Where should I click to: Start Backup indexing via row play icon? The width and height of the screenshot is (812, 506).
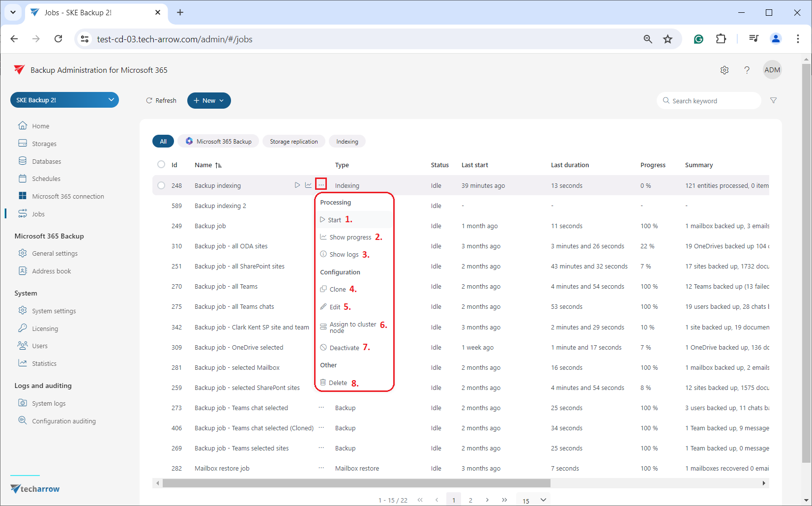point(297,185)
